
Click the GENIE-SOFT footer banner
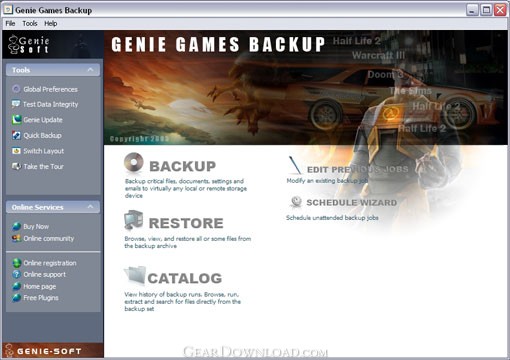coord(53,350)
